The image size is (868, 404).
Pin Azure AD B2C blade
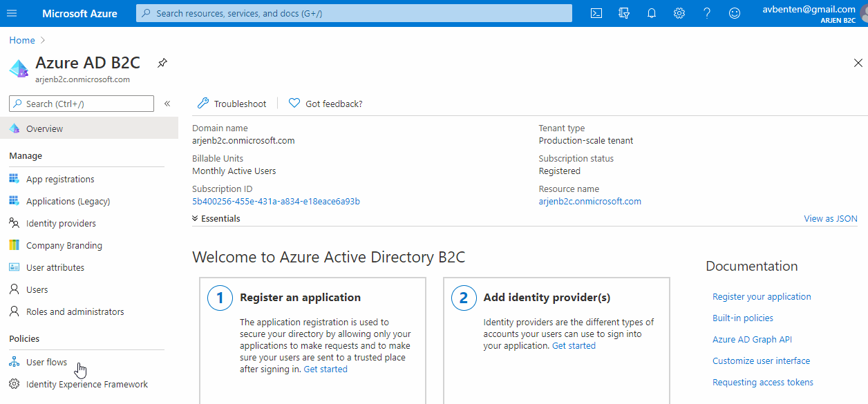pyautogui.click(x=162, y=63)
